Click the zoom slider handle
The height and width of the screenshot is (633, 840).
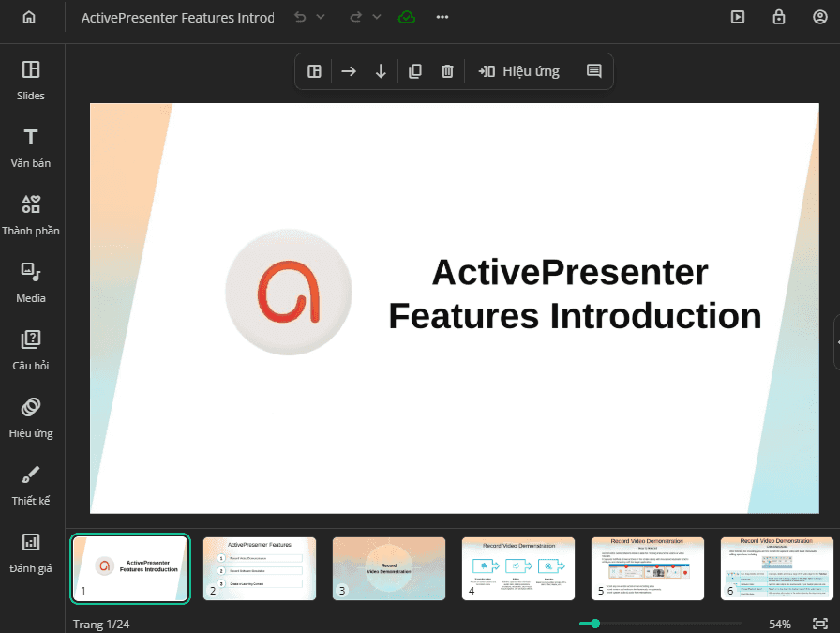point(594,624)
